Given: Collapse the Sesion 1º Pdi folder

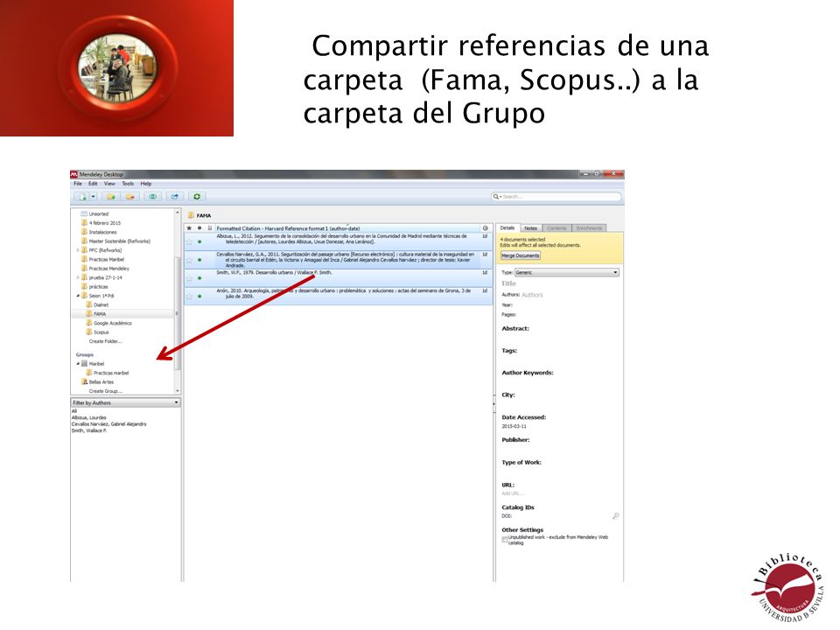Looking at the screenshot, I should 78,296.
